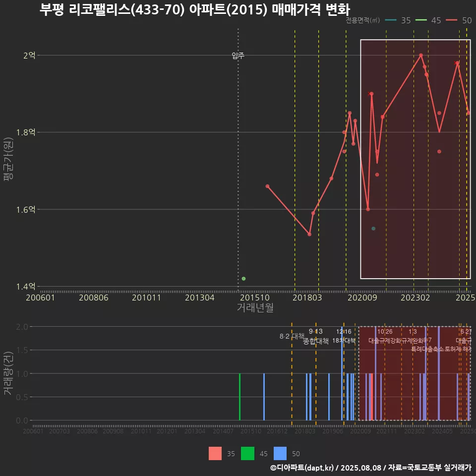Image resolution: width=476 pixels, height=476 pixels.
Task: Click the '입주' move-in marker label
Action: (x=238, y=56)
